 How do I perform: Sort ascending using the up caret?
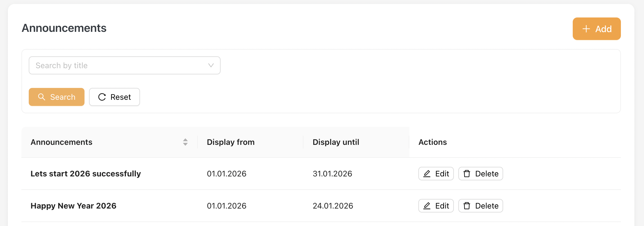(x=185, y=140)
